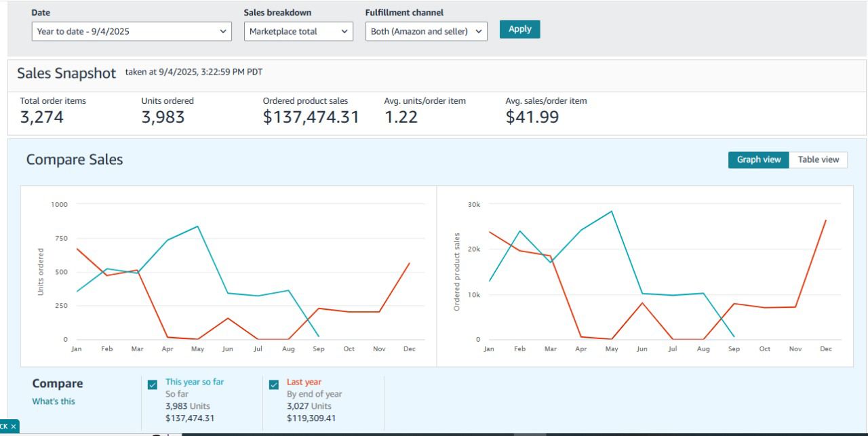
Task: Click Ordered product sales amount in Sales Snapshot
Action: pos(311,117)
